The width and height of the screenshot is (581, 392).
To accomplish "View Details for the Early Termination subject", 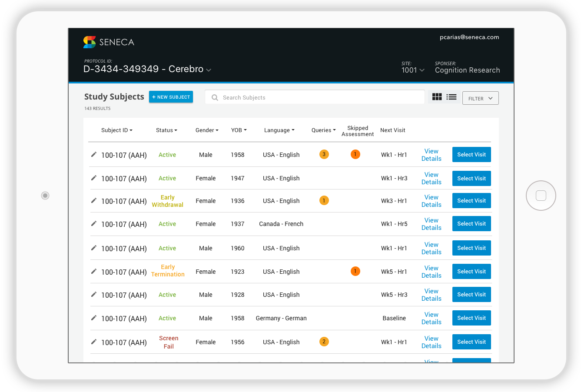I will pyautogui.click(x=431, y=271).
